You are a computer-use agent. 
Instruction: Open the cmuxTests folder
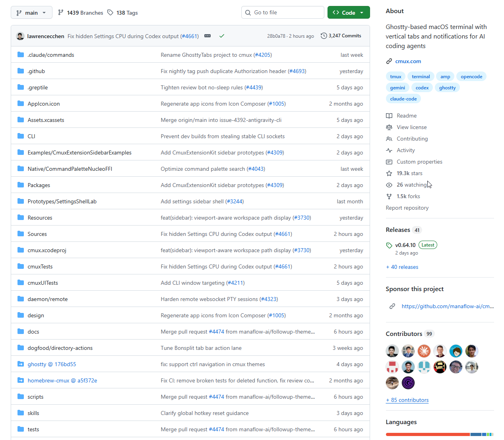click(x=40, y=266)
